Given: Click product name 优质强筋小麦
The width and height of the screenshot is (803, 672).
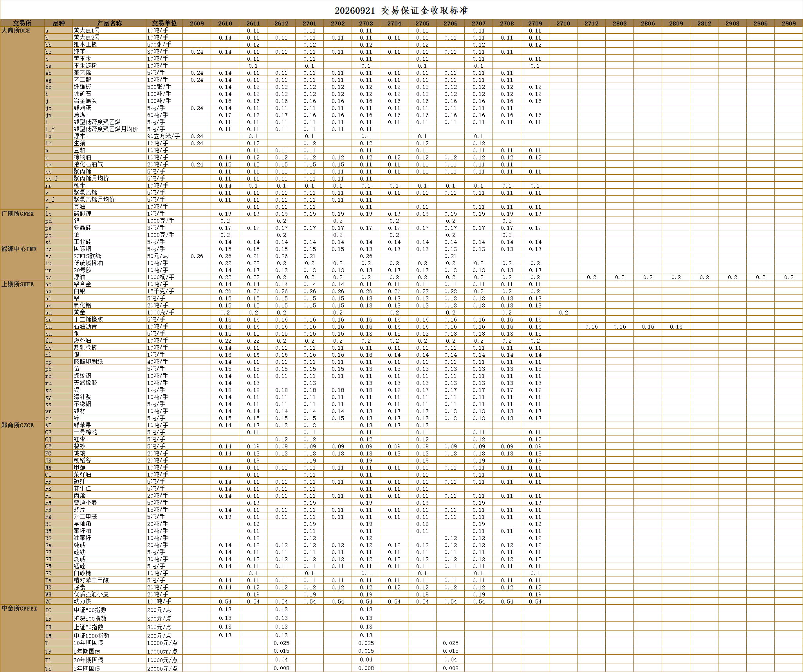Looking at the screenshot, I should coord(91,594).
